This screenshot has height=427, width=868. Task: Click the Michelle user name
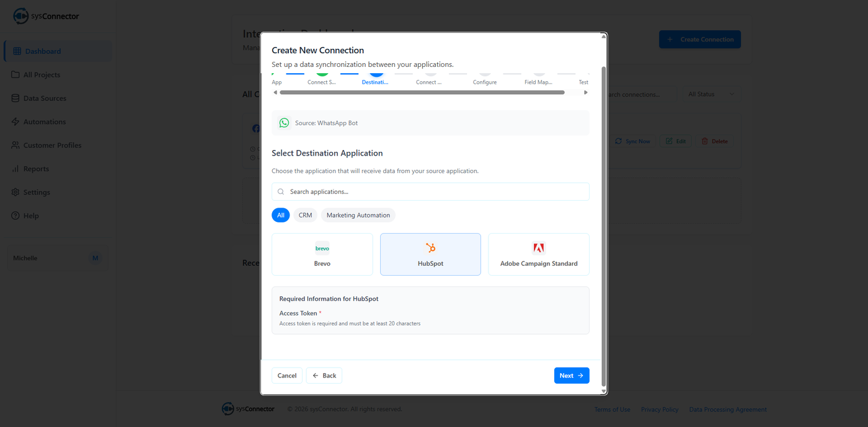coord(25,258)
